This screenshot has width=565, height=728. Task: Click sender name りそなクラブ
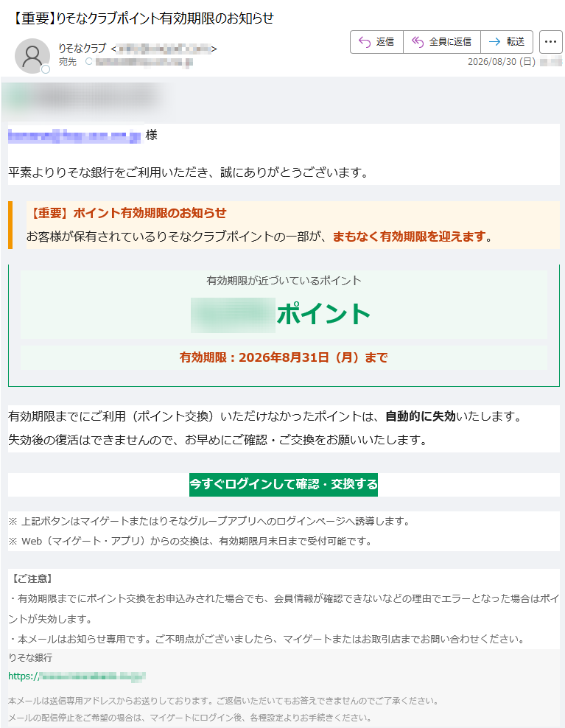pyautogui.click(x=83, y=49)
